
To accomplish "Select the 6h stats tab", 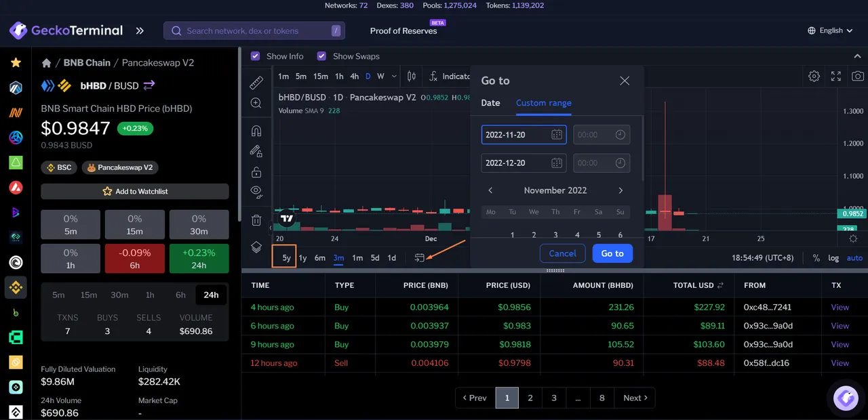I will 180,295.
